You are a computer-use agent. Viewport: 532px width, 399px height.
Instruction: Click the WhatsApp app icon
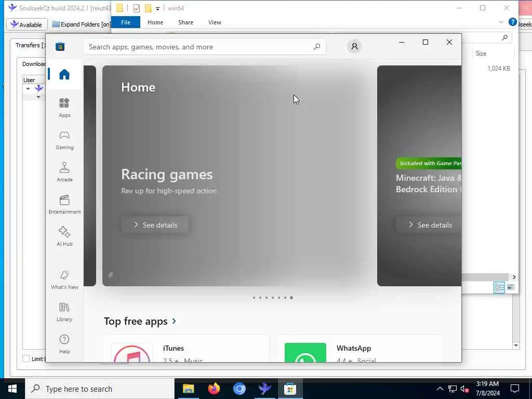tap(305, 353)
